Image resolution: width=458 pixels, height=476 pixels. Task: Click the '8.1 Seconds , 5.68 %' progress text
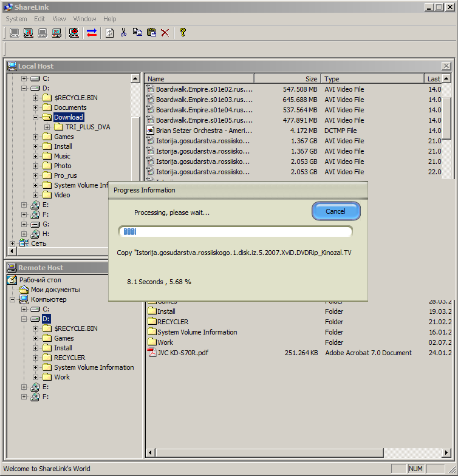159,282
